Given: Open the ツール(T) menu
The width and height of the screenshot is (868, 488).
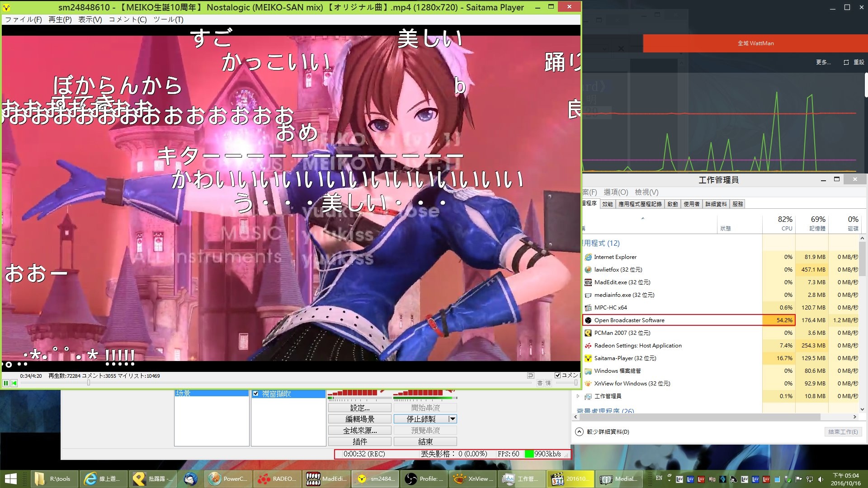Looking at the screenshot, I should (168, 19).
